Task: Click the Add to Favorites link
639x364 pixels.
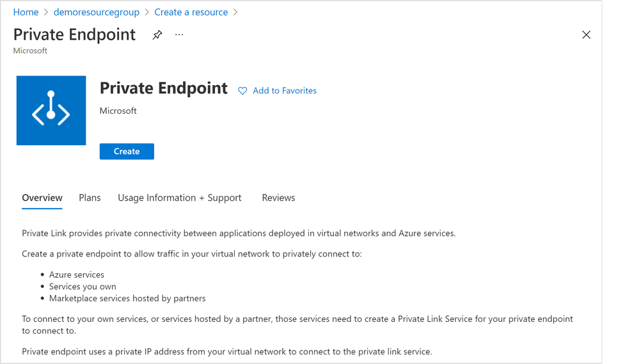Action: [285, 91]
